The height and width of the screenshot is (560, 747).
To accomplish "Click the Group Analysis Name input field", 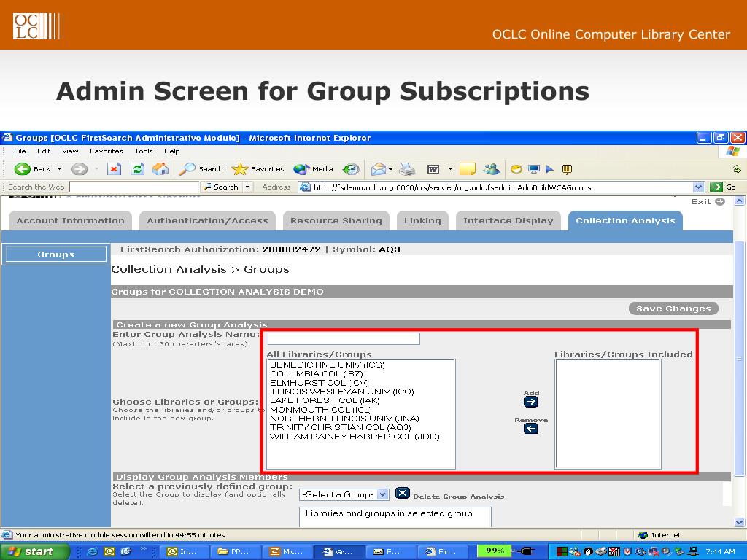I will click(x=344, y=338).
